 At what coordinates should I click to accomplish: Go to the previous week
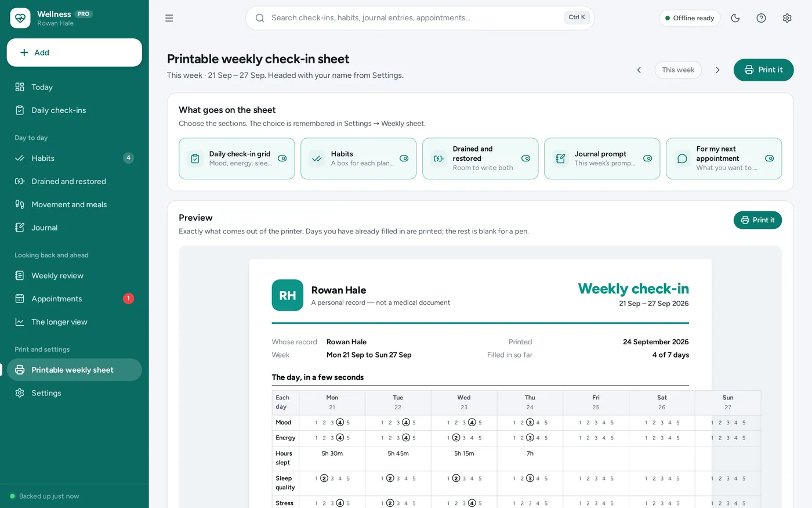(639, 70)
